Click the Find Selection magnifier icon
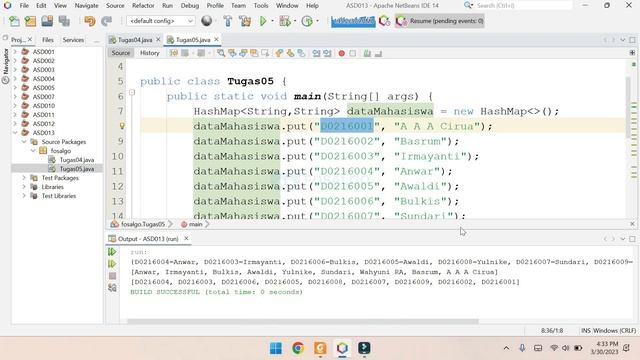 coord(221,53)
